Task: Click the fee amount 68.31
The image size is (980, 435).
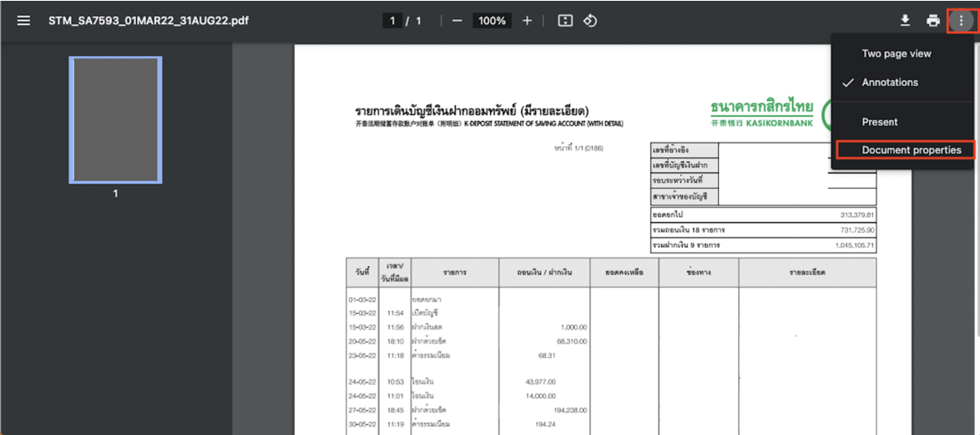Action: [547, 356]
